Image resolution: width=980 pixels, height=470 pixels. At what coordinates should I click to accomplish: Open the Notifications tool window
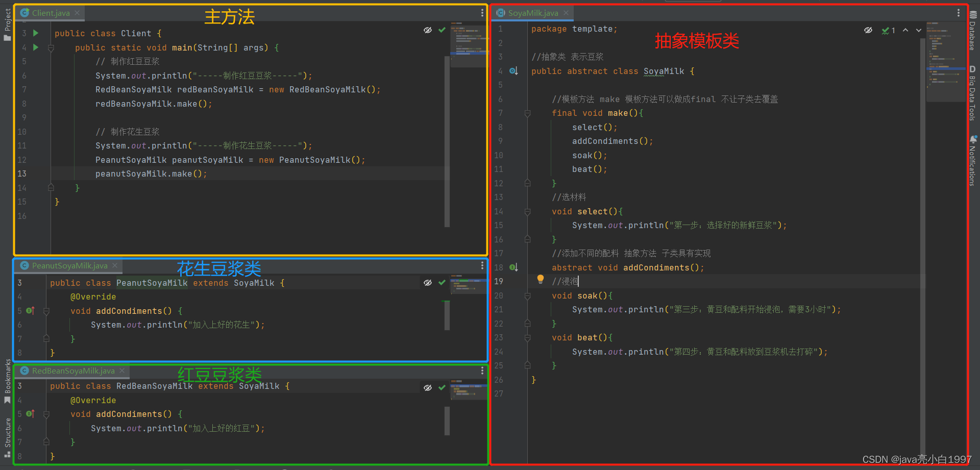973,161
